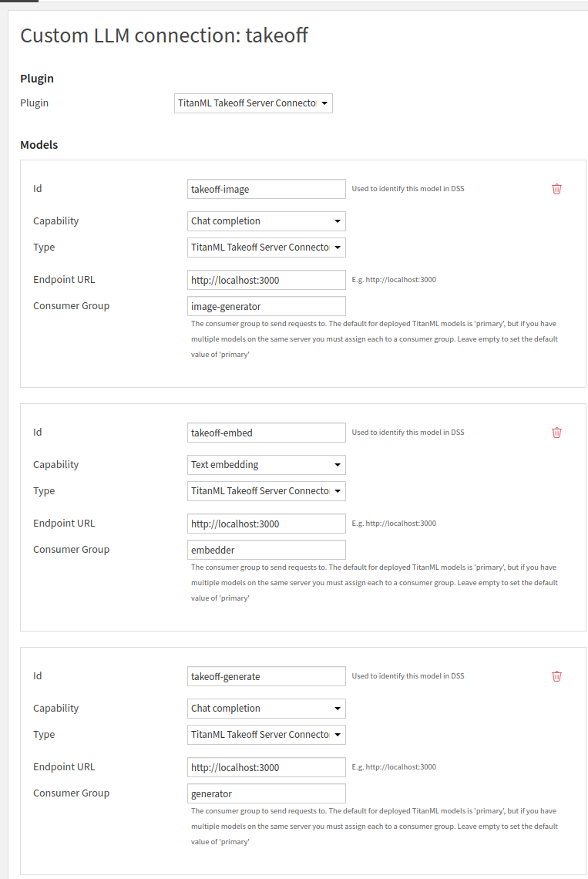The width and height of the screenshot is (588, 879).
Task: Delete the takeoff-embed model via trash icon
Action: (556, 433)
